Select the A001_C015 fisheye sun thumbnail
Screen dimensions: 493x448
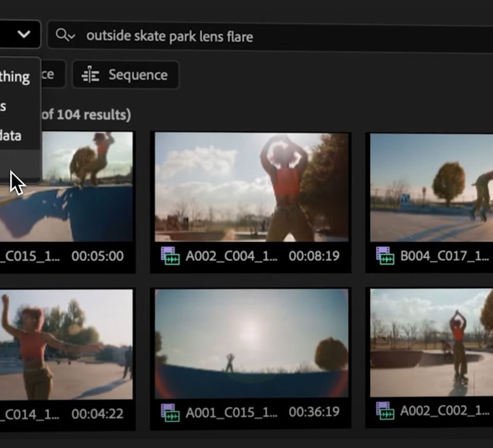point(252,343)
